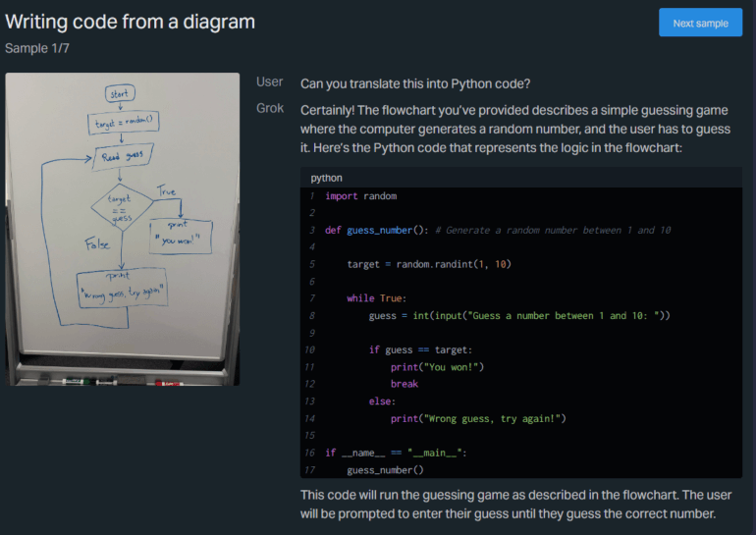The width and height of the screenshot is (756, 535).
Task: Click the 'while True:' code line
Action: click(x=376, y=298)
